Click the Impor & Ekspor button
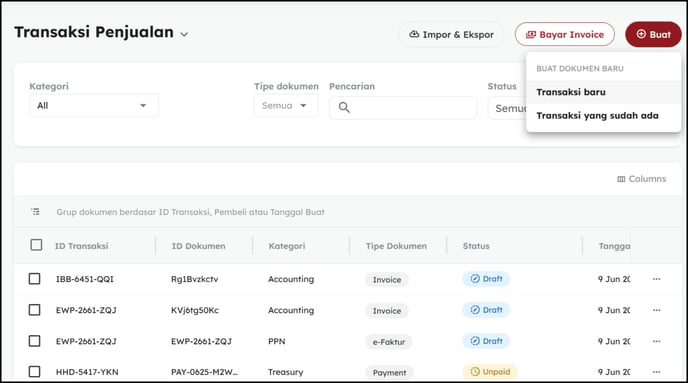 451,34
